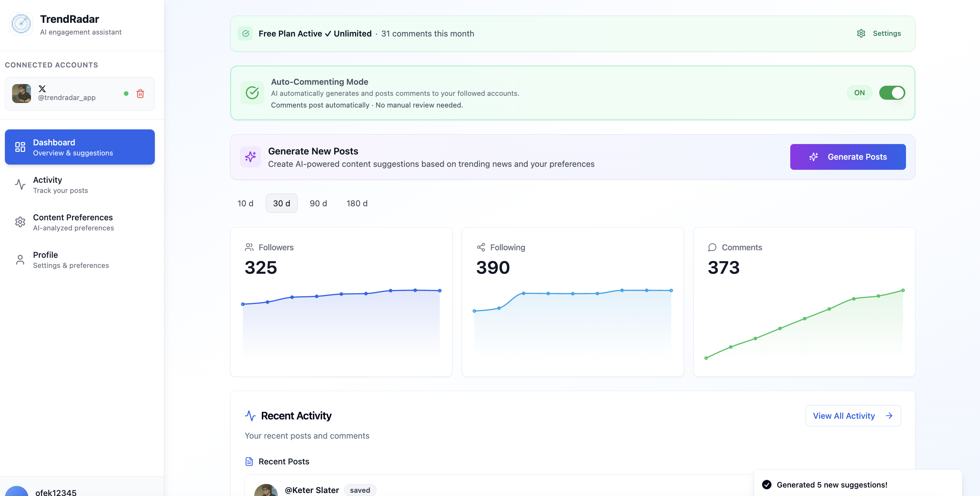Viewport: 980px width, 496px height.
Task: Select the 90 d time range
Action: click(x=318, y=203)
